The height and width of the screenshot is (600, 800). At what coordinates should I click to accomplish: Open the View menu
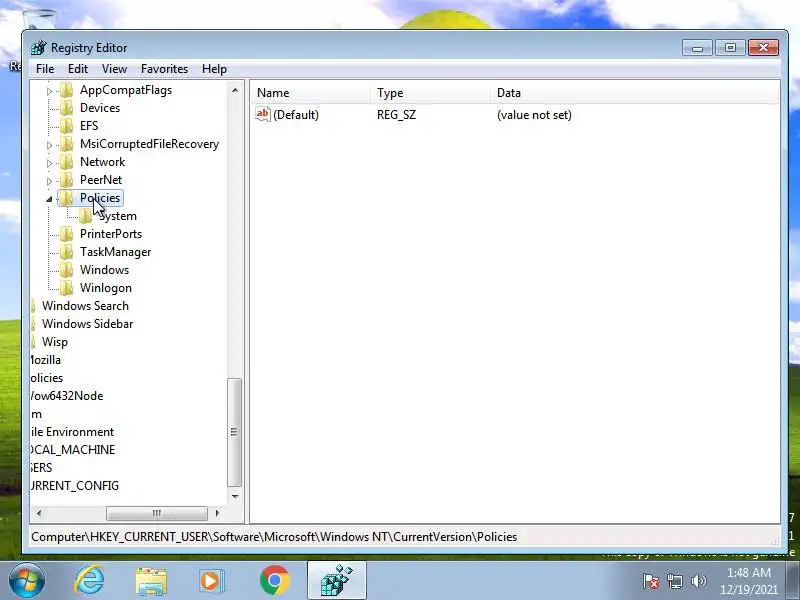(x=114, y=69)
